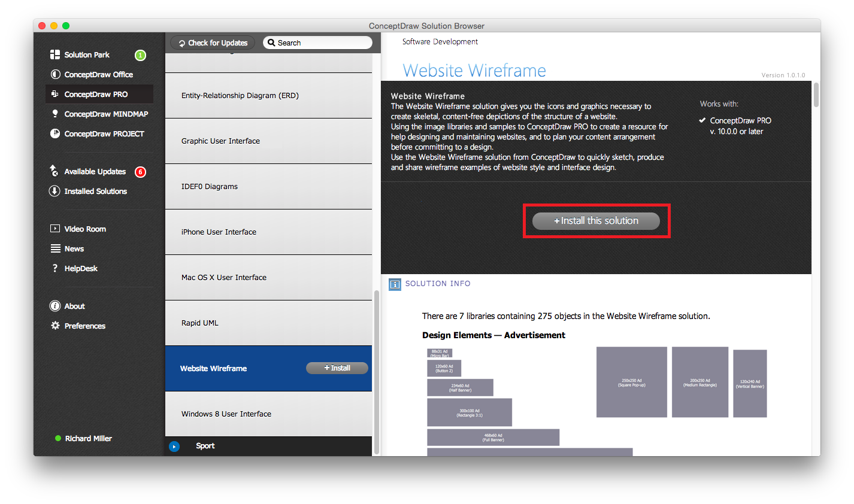This screenshot has width=854, height=504.
Task: Click the News lines icon
Action: (x=55, y=248)
